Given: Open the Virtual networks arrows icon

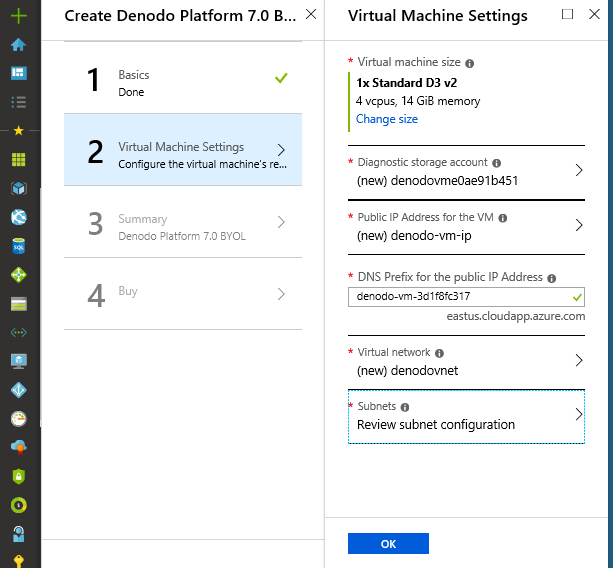Looking at the screenshot, I should coord(18,333).
